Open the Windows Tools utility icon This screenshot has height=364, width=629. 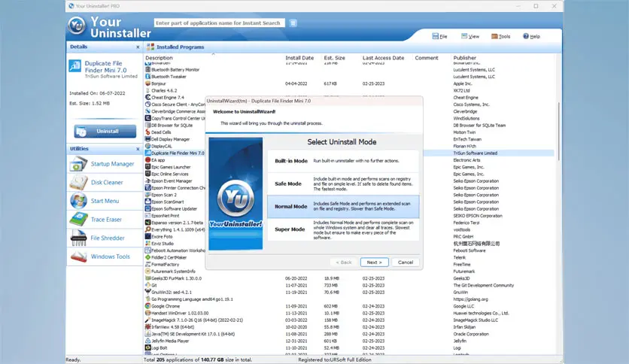[x=78, y=256]
